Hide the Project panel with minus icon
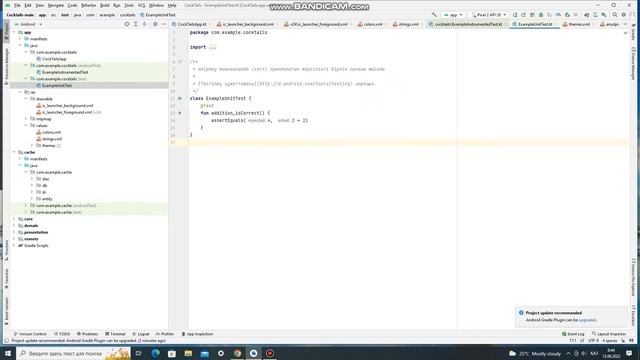The height and width of the screenshot is (360, 640). point(164,24)
